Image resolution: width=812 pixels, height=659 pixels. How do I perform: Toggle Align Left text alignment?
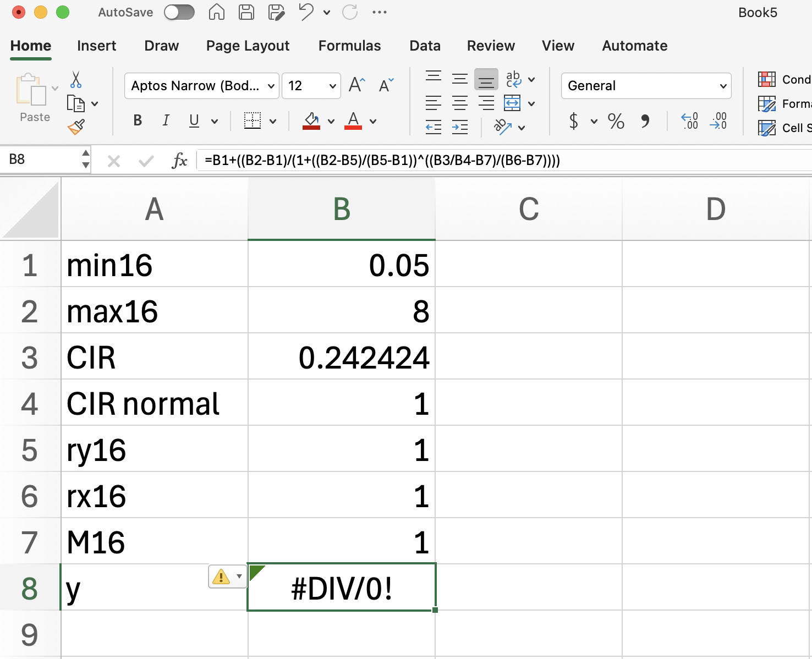(x=434, y=103)
